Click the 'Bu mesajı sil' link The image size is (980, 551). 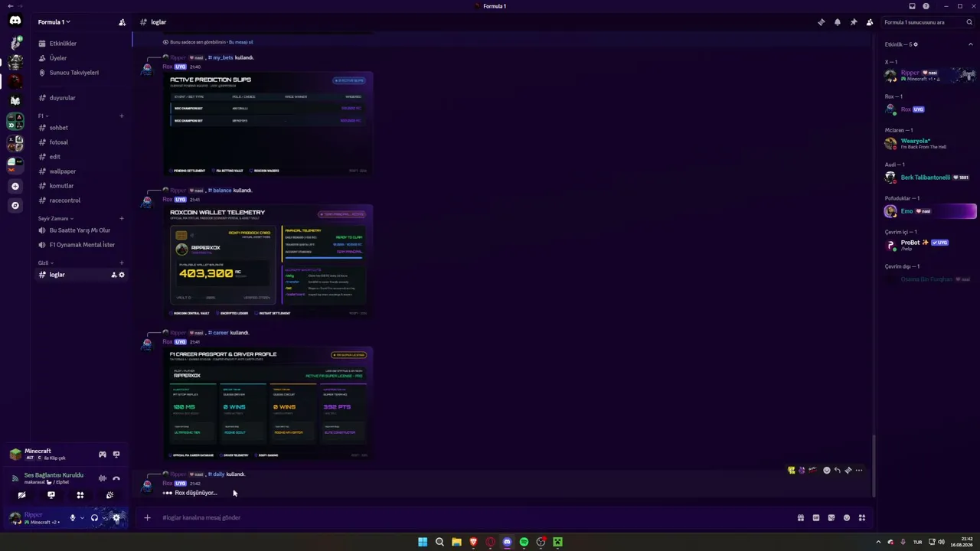(x=240, y=42)
